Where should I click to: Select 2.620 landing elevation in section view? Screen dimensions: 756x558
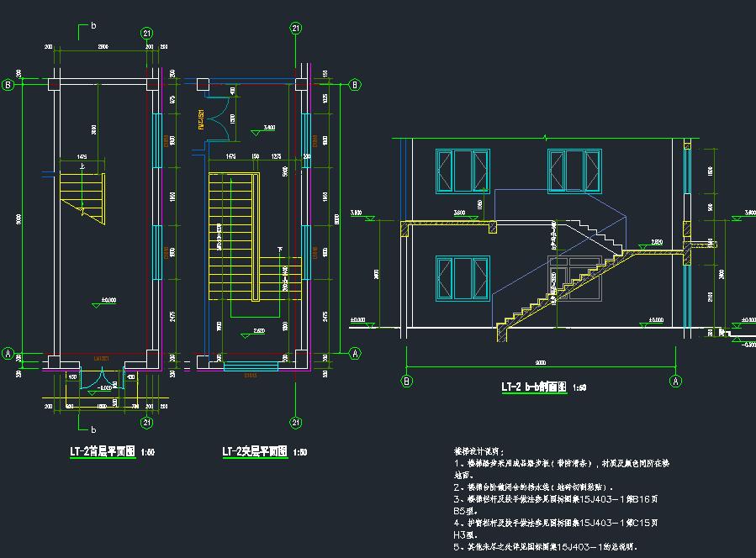pyautogui.click(x=651, y=245)
